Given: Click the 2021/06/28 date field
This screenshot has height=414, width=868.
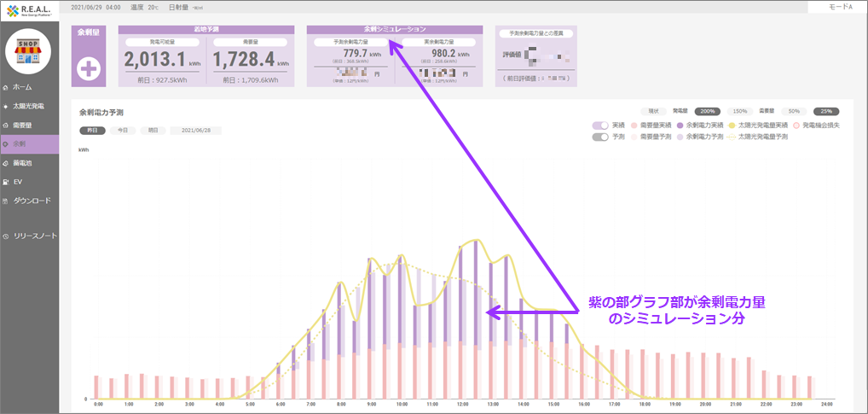Looking at the screenshot, I should [198, 131].
